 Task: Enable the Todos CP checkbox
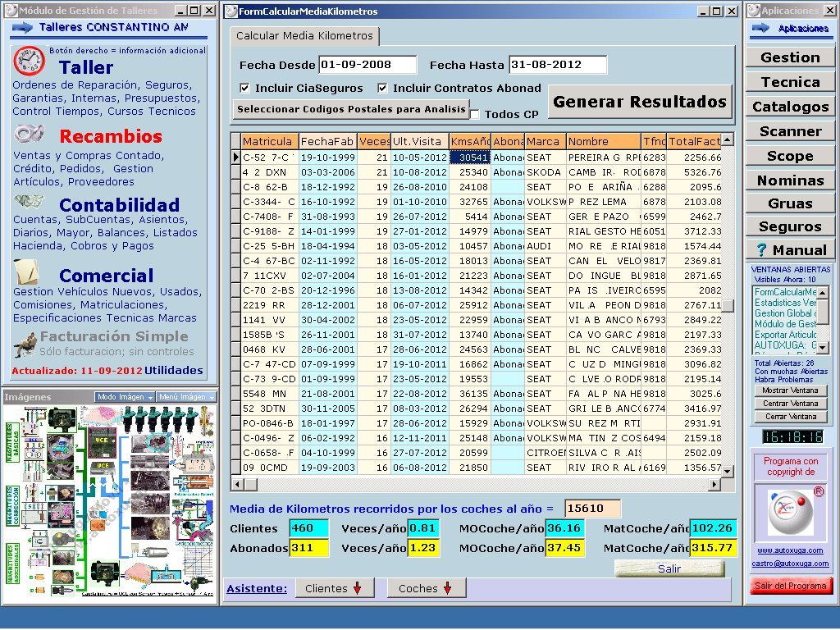[475, 114]
